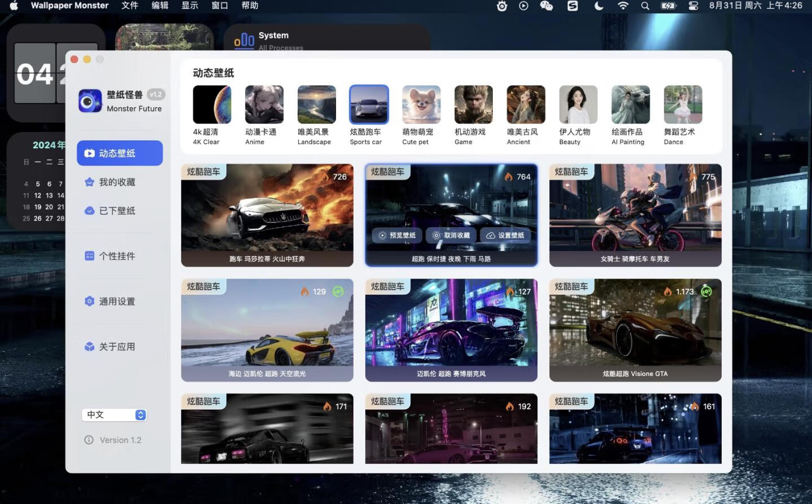Open the 海边 迈凯伦 超跑 天空流光 wallpaper
The width and height of the screenshot is (812, 504).
coord(267,330)
